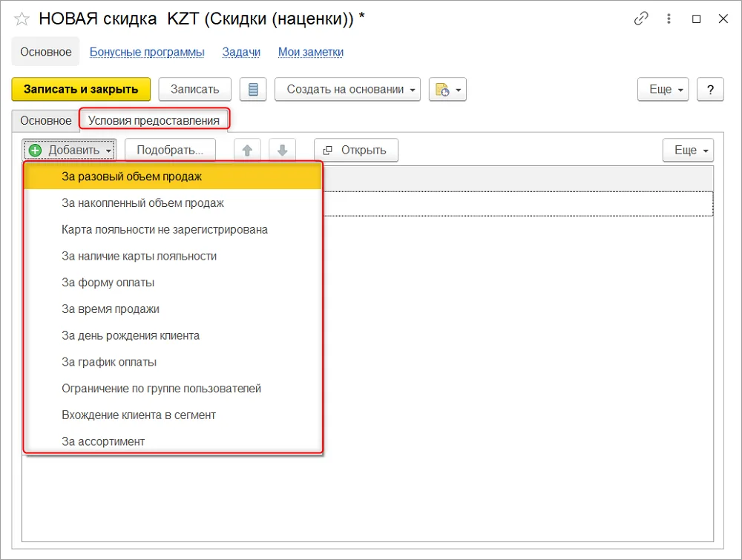742x560 pixels.
Task: Open the Добавить dropdown button
Action: click(x=70, y=151)
